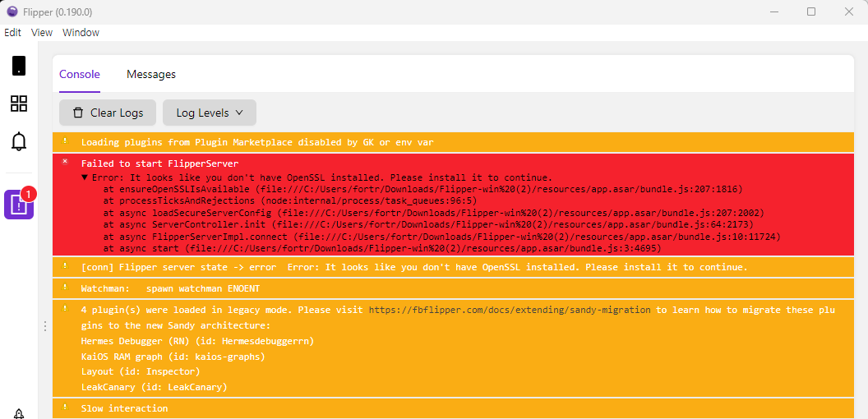
Task: Click the 'at async FlipperServerImpl.connect' stack line
Action: (441, 237)
